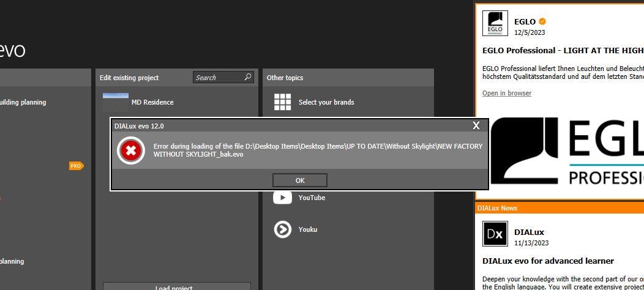Click the Load project button

(x=176, y=286)
